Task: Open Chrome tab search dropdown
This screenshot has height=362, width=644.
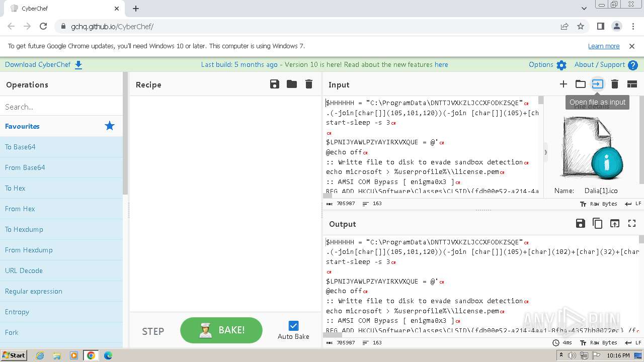Action: pos(584,9)
